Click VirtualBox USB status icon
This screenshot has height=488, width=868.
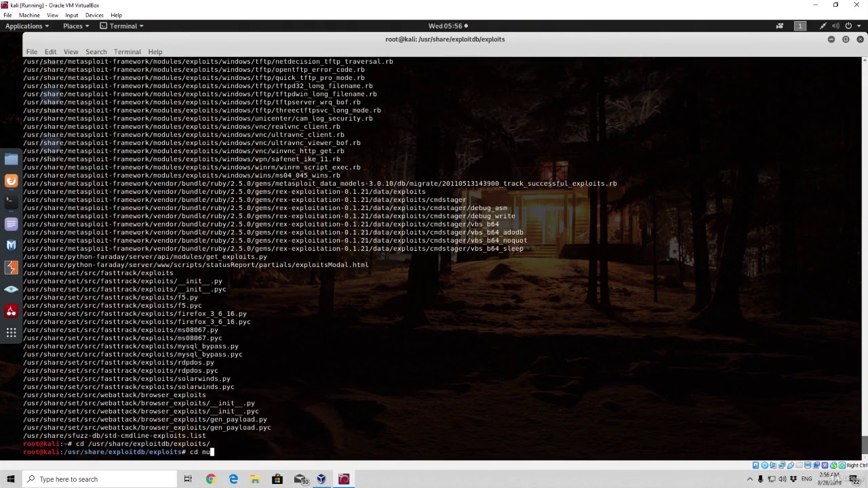tap(791, 465)
